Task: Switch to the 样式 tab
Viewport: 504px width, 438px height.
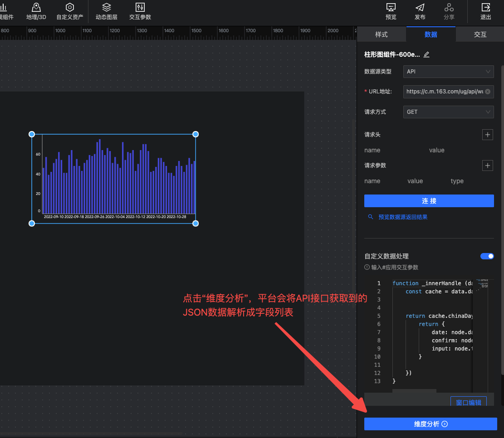Action: pos(382,34)
